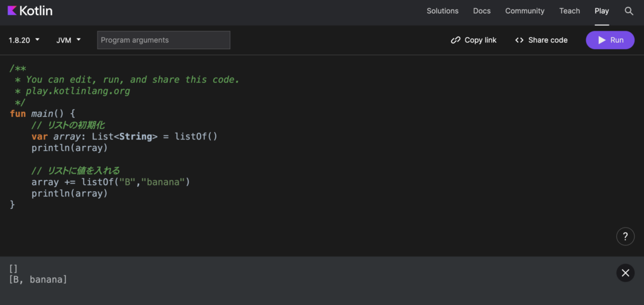Navigate to the Teach section

click(x=569, y=11)
